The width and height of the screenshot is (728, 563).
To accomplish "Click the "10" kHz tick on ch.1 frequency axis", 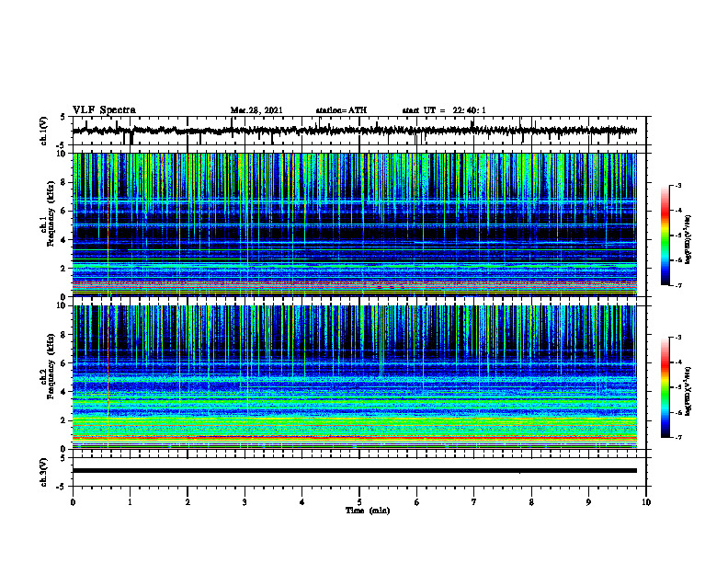I will pyautogui.click(x=63, y=154).
